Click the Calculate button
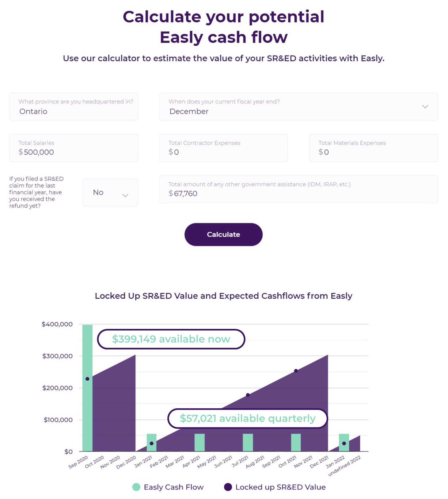Screen dimensions: 448x499 click(223, 234)
